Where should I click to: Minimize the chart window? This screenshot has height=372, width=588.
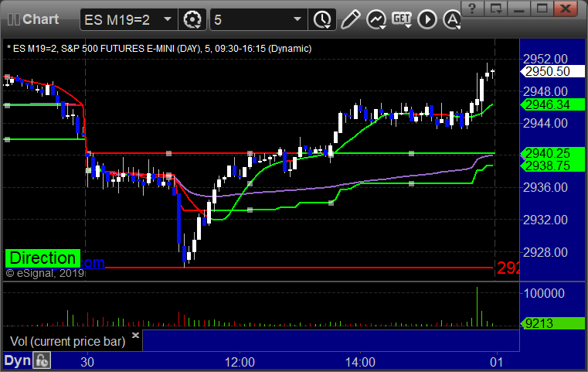[518, 9]
